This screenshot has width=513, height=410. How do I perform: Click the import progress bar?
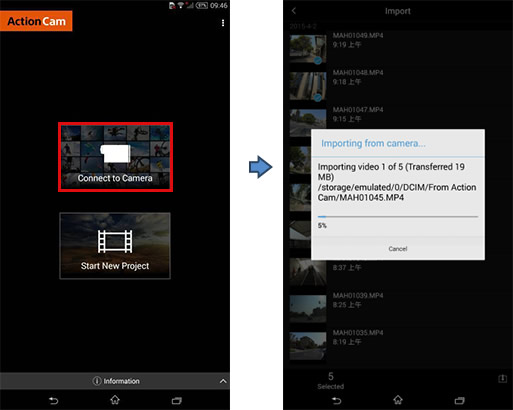click(398, 217)
